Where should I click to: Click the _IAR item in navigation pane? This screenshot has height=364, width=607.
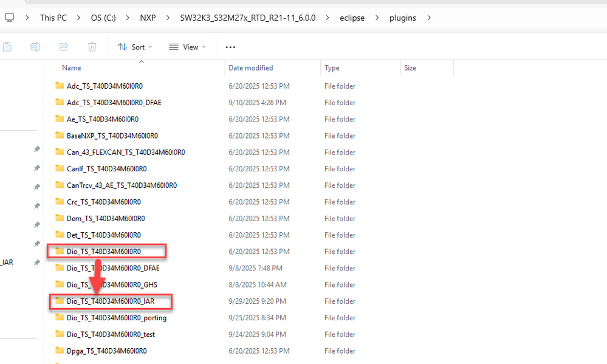pos(7,263)
